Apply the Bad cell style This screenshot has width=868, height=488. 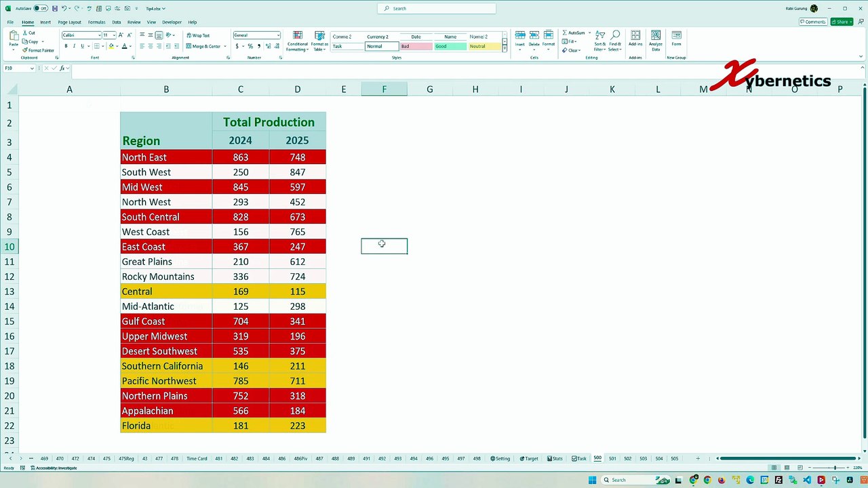pos(416,46)
